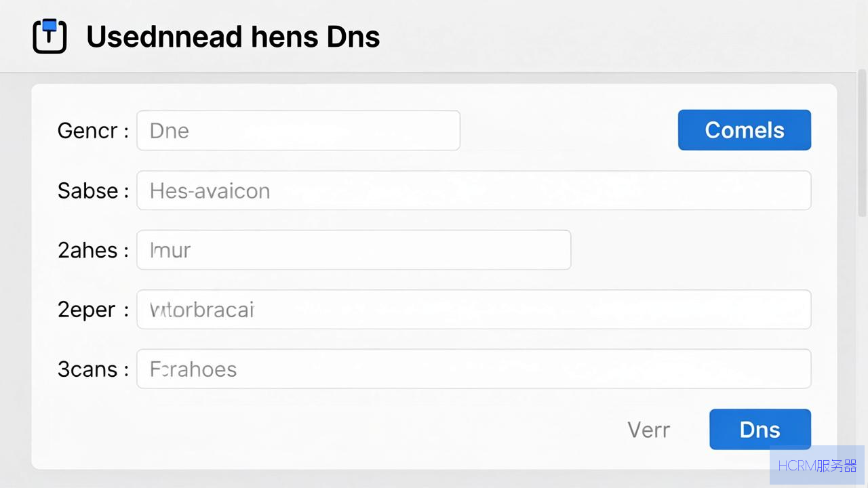
Task: Click the blue-topped T app icon
Action: [50, 36]
